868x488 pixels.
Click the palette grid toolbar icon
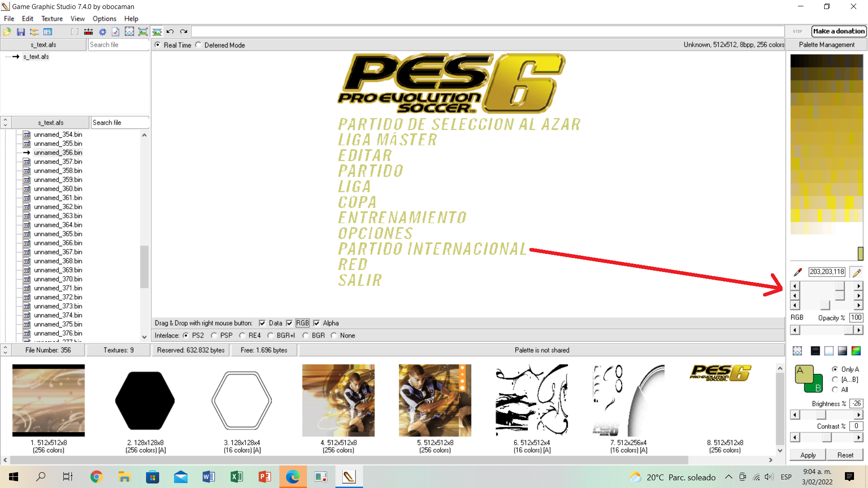48,32
